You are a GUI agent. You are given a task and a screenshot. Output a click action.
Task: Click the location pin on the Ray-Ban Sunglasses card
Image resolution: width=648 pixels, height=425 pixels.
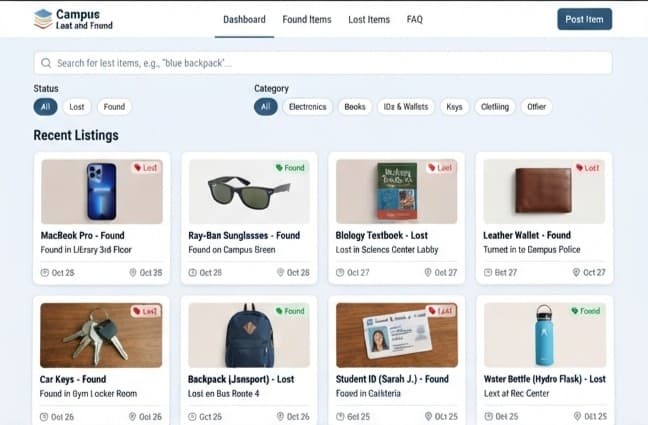pos(280,272)
